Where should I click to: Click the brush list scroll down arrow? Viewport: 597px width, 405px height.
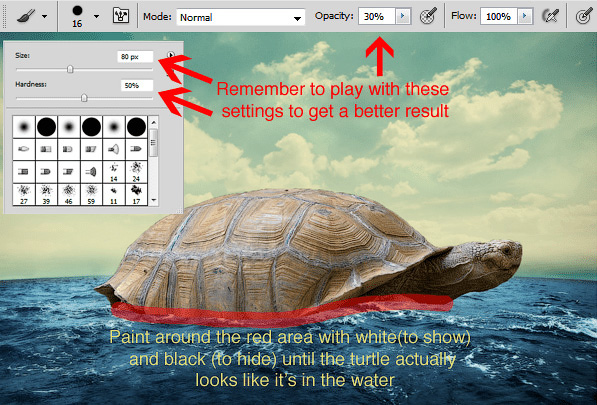point(153,200)
